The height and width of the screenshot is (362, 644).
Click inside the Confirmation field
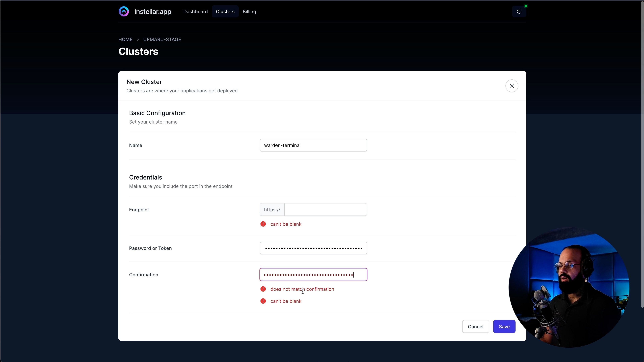point(313,274)
